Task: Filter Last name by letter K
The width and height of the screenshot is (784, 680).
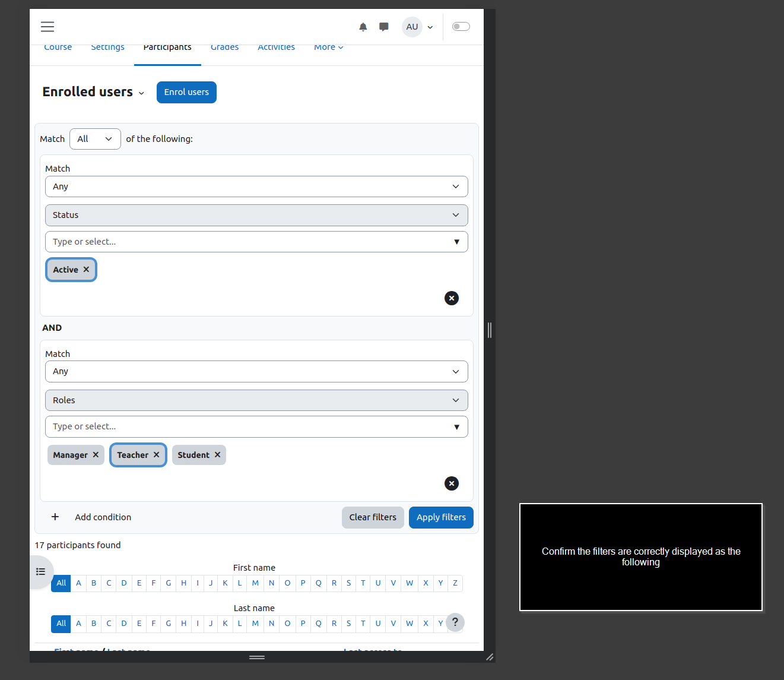Action: [226, 624]
